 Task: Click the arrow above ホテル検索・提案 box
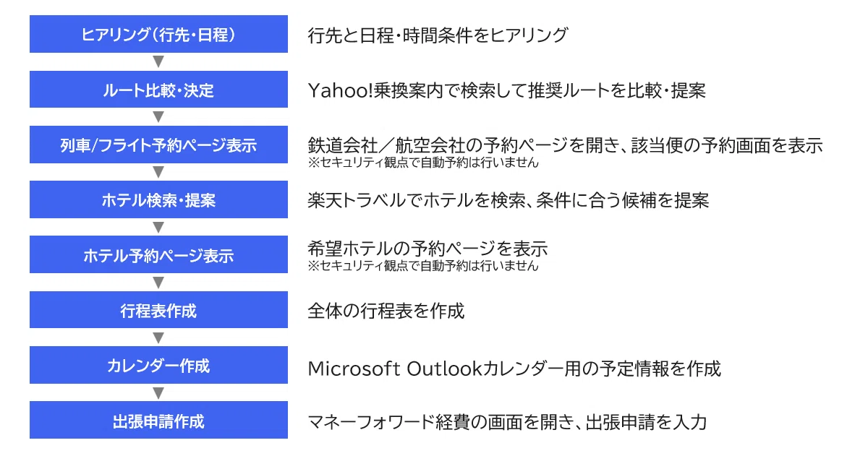coord(159,172)
